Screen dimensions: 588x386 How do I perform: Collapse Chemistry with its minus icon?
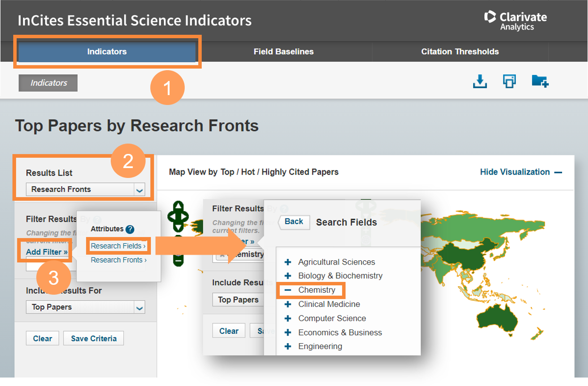pos(288,290)
